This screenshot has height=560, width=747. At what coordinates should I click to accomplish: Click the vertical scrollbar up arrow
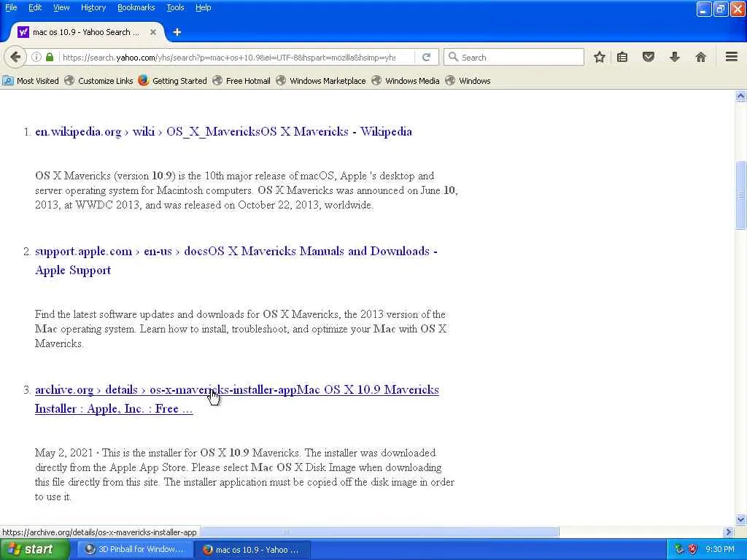point(740,96)
